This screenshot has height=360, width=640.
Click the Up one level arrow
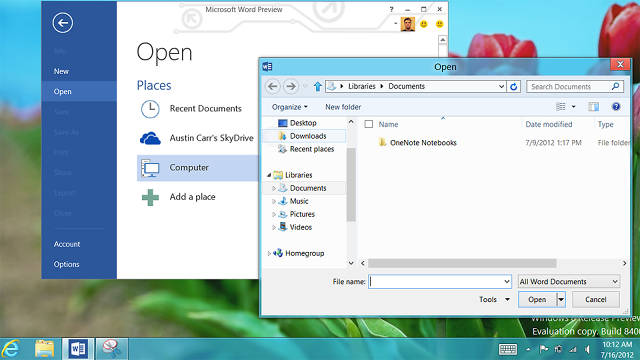(318, 87)
